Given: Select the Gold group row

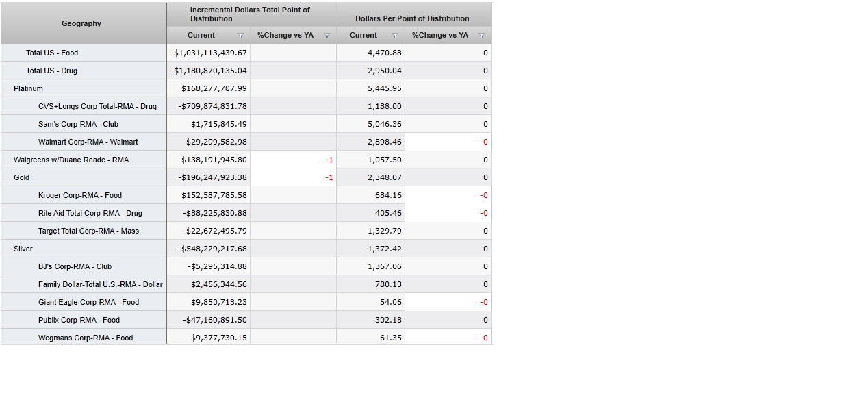Looking at the screenshot, I should click(x=22, y=177).
